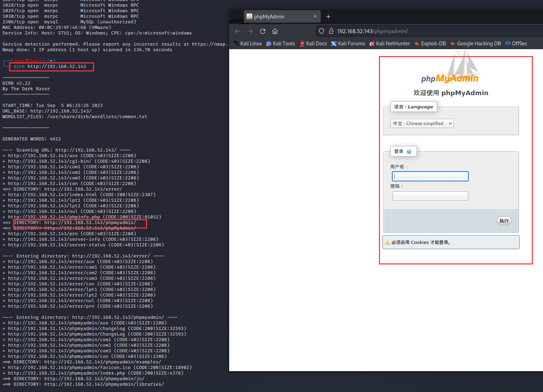543x392 pixels.
Task: Open the Google Hacking DB bookmark
Action: (x=475, y=44)
